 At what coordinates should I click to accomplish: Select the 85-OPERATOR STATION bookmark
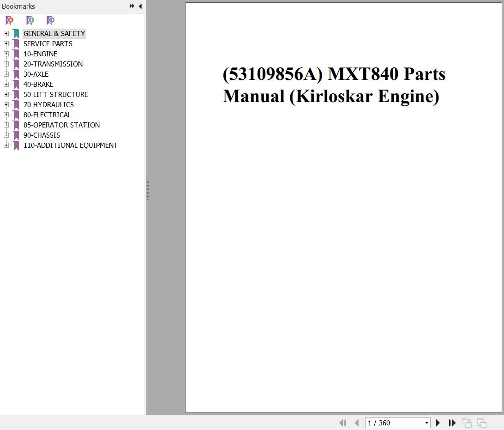tap(62, 125)
